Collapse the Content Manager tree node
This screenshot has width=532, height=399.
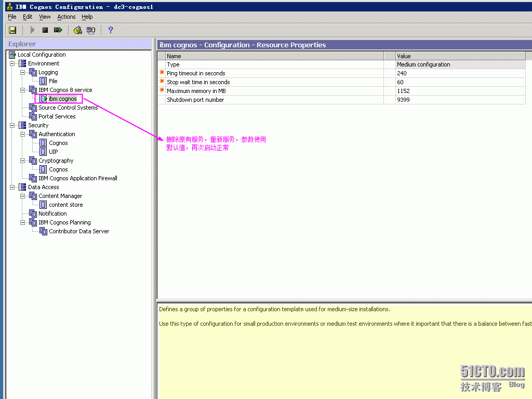pos(22,196)
